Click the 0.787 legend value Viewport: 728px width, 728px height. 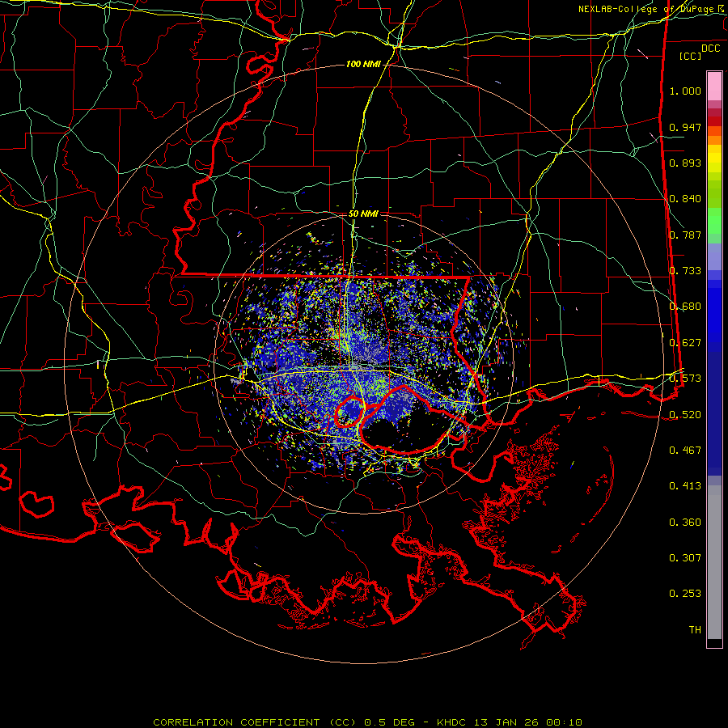tap(685, 235)
